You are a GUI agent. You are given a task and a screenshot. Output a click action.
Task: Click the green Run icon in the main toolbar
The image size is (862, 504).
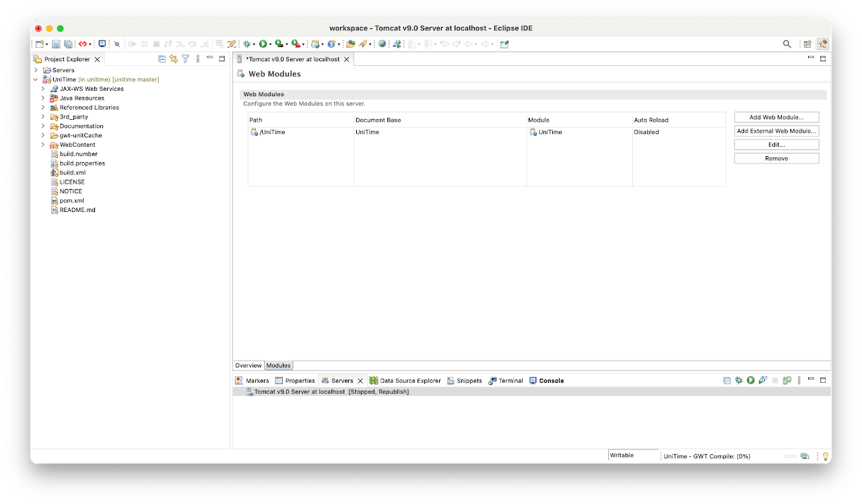[263, 44]
